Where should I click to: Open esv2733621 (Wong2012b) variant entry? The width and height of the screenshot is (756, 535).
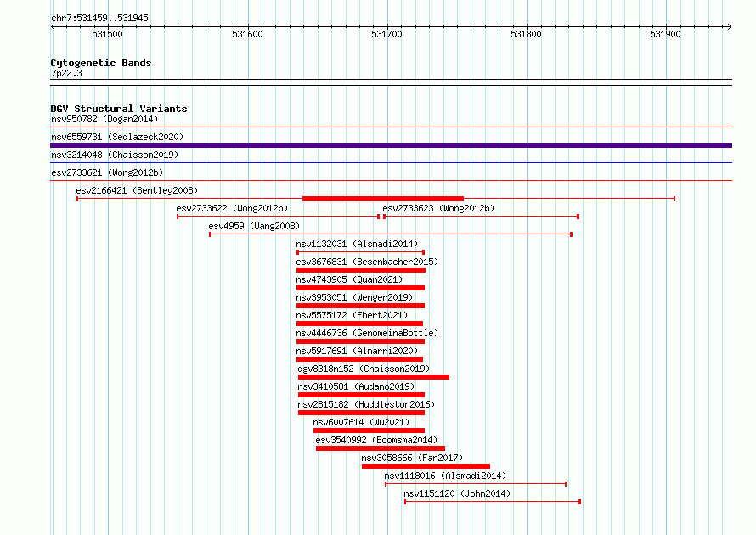pos(107,172)
